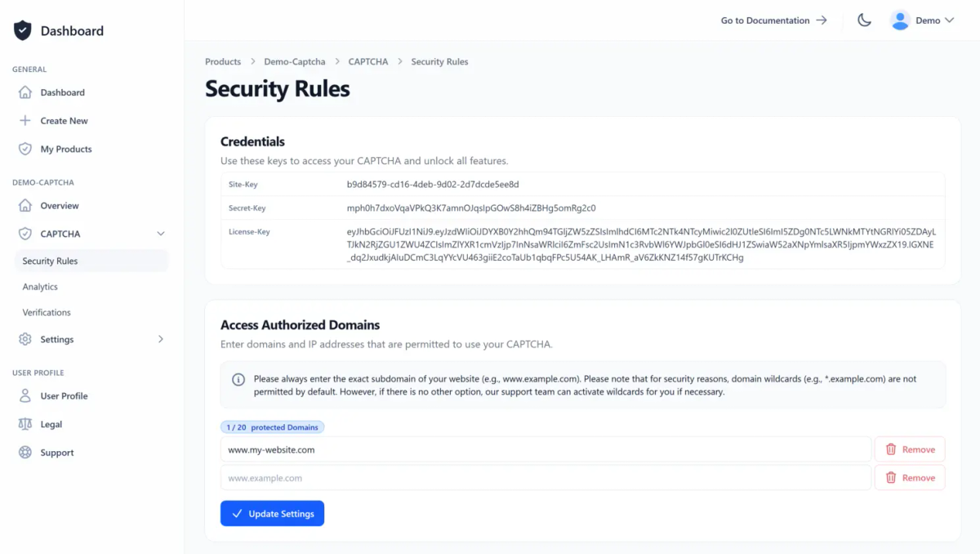Open the Go to Documentation link
This screenshot has width=980, height=554.
click(x=773, y=20)
